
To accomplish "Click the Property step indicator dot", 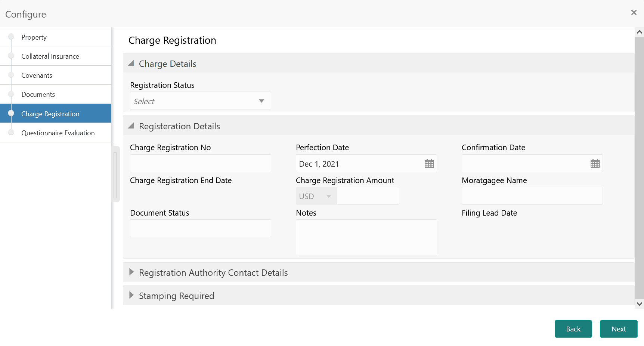I will [11, 37].
